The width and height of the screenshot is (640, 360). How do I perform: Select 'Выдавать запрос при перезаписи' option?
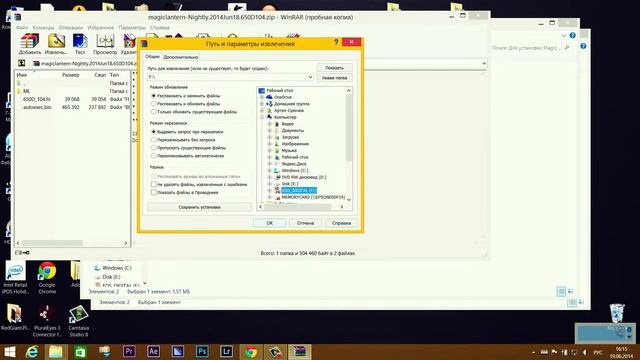tap(154, 132)
